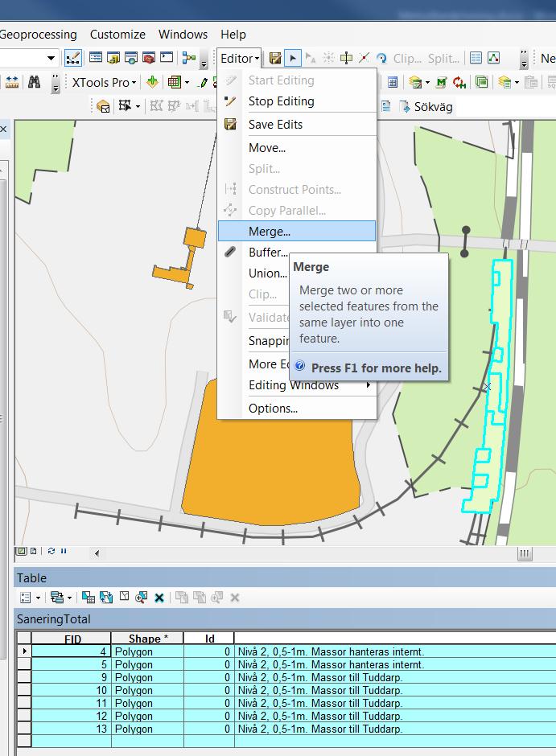Screen dimensions: 556x756
Task: Click the Id column header
Action: pyautogui.click(x=209, y=639)
